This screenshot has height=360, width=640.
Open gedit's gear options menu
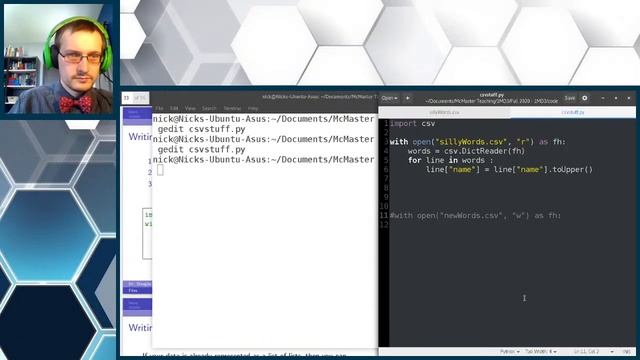(585, 98)
